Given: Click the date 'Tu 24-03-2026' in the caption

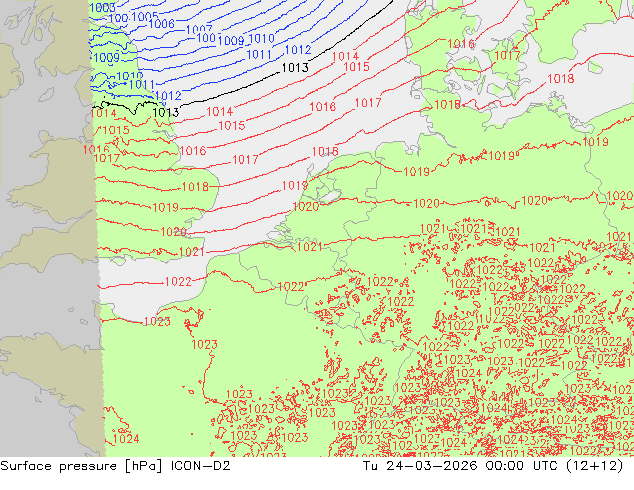Looking at the screenshot, I should tap(420, 466).
